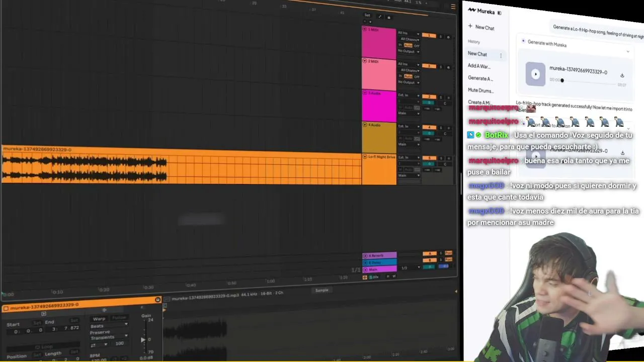Viewport: 644px width, 362px height.
Task: Solo the Lo-fi Night Drive track
Action: click(441, 158)
